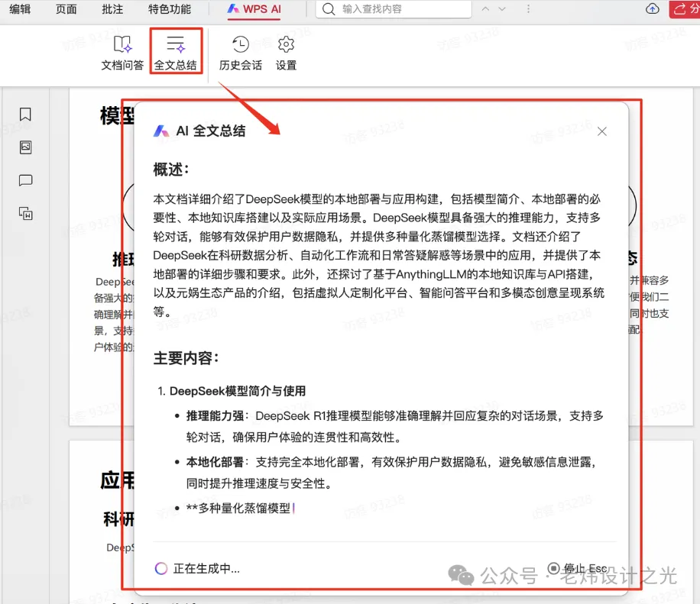Open the comments panel in left sidebar
The image size is (700, 604).
pyautogui.click(x=25, y=180)
